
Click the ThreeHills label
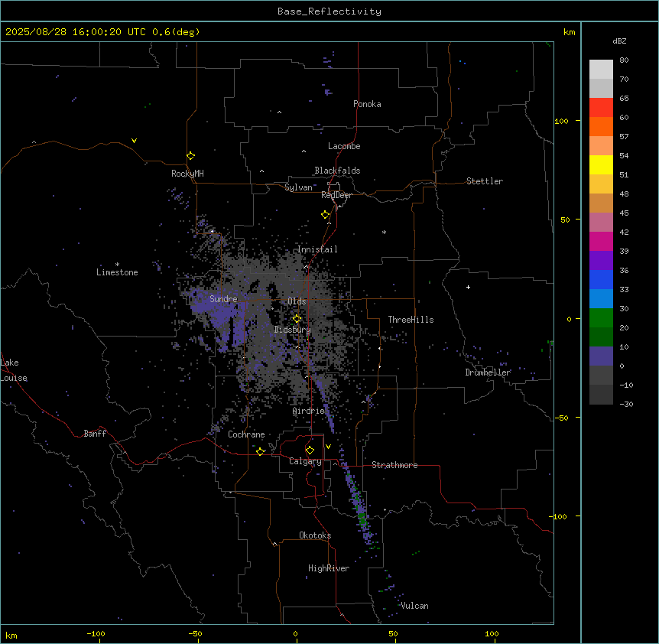coord(411,320)
